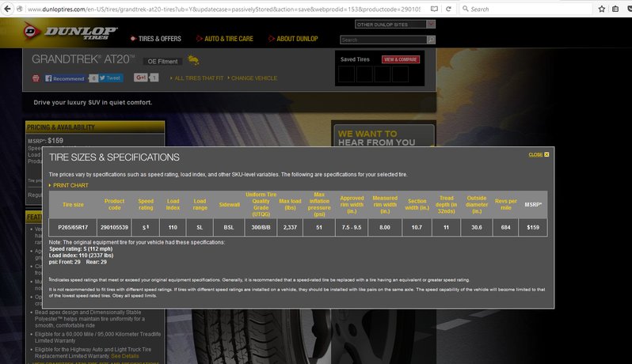Click the Dunlop Tires logo
632x364 pixels.
(x=71, y=32)
